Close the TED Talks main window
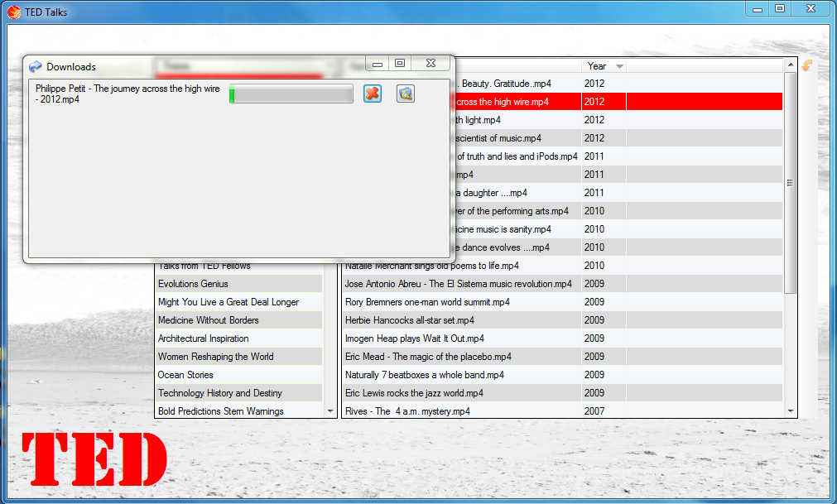837x504 pixels. [x=811, y=9]
